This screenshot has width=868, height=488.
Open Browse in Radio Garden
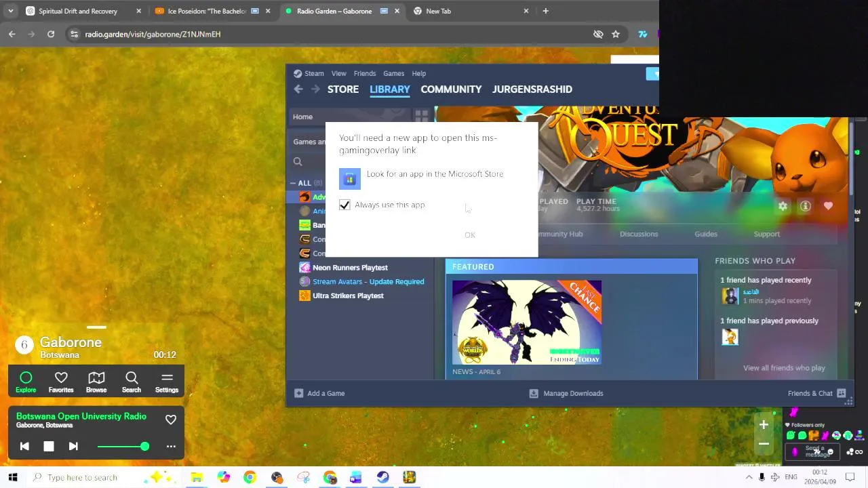[x=96, y=382]
